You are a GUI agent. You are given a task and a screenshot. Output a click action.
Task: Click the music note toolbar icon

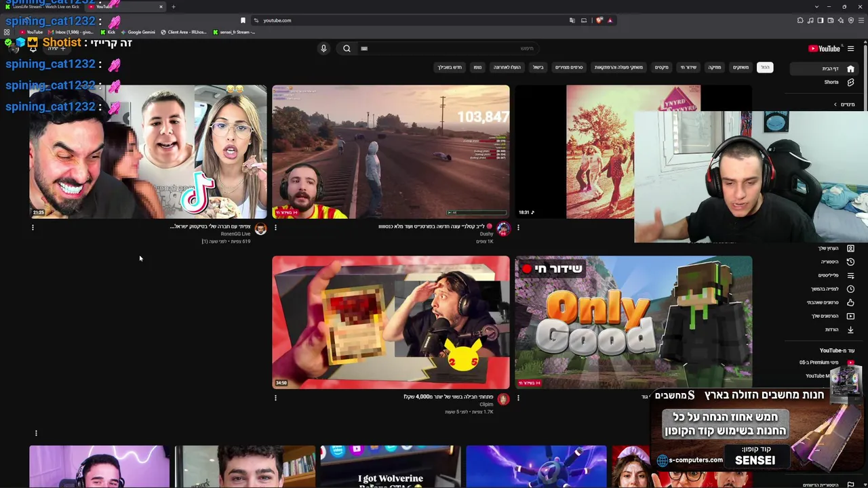point(810,20)
